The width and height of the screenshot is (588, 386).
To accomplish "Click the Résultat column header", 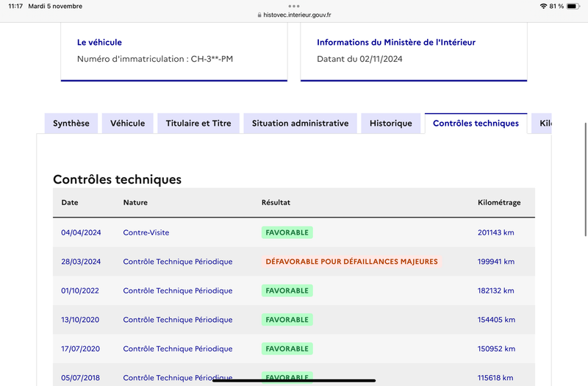I will (x=276, y=203).
